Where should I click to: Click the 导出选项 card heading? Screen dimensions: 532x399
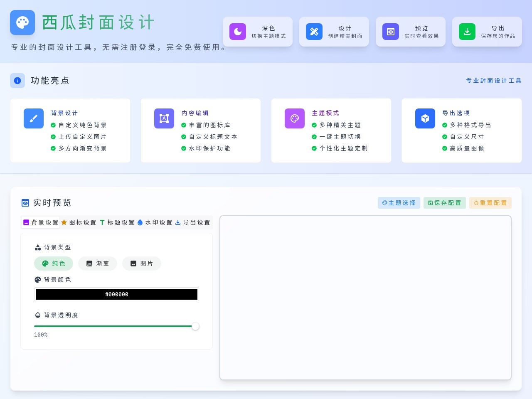click(456, 113)
